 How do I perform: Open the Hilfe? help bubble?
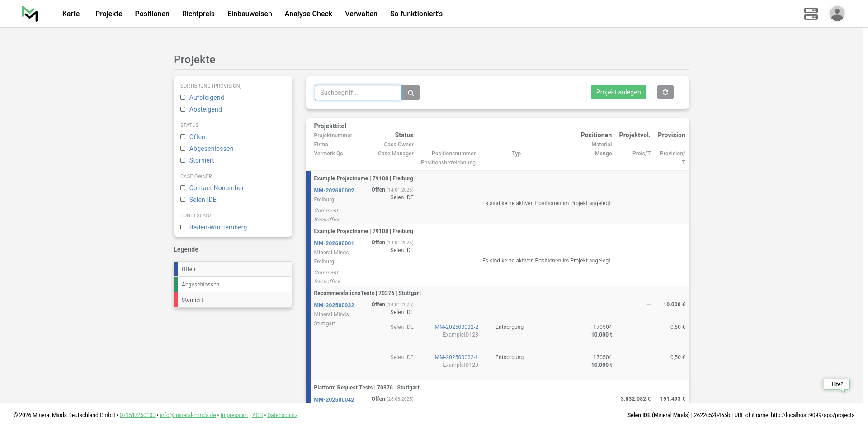(x=836, y=384)
